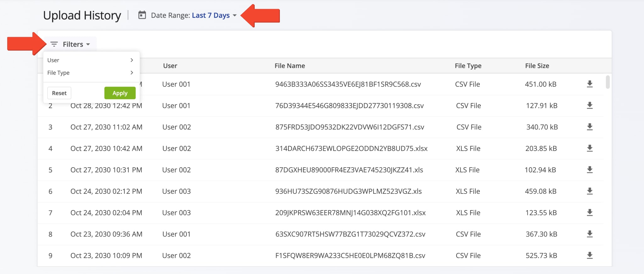Click the Reset button
Screen dimensions: 644x274
tap(59, 93)
